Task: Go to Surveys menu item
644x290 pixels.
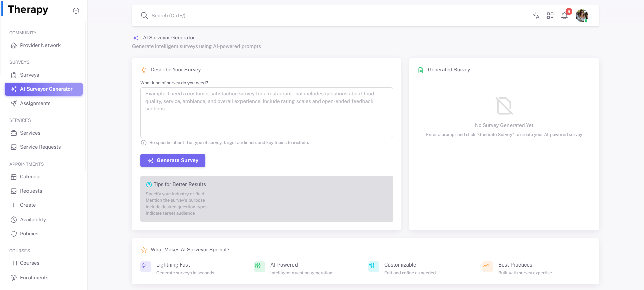Action: (30, 75)
